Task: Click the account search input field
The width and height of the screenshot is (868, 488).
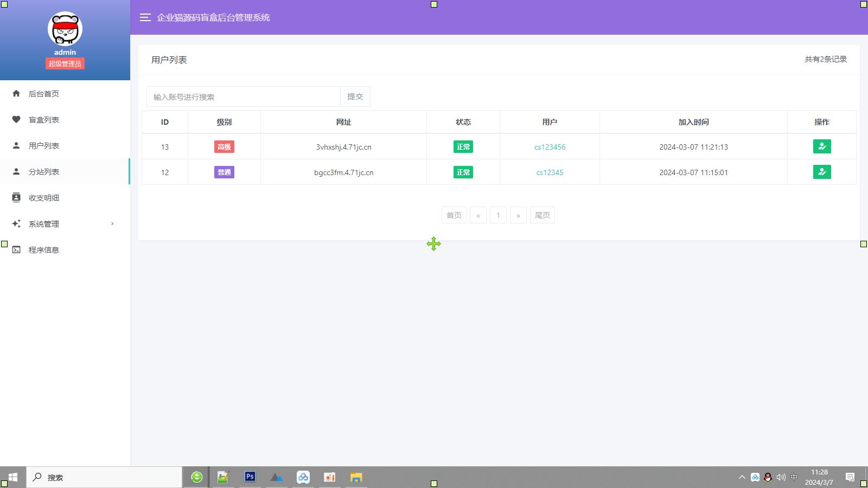Action: [x=243, y=97]
